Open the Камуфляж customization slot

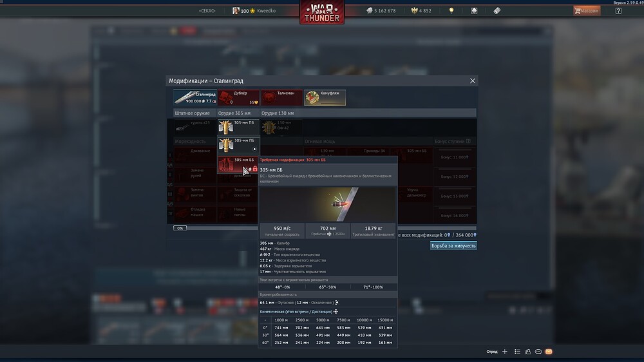click(x=325, y=97)
